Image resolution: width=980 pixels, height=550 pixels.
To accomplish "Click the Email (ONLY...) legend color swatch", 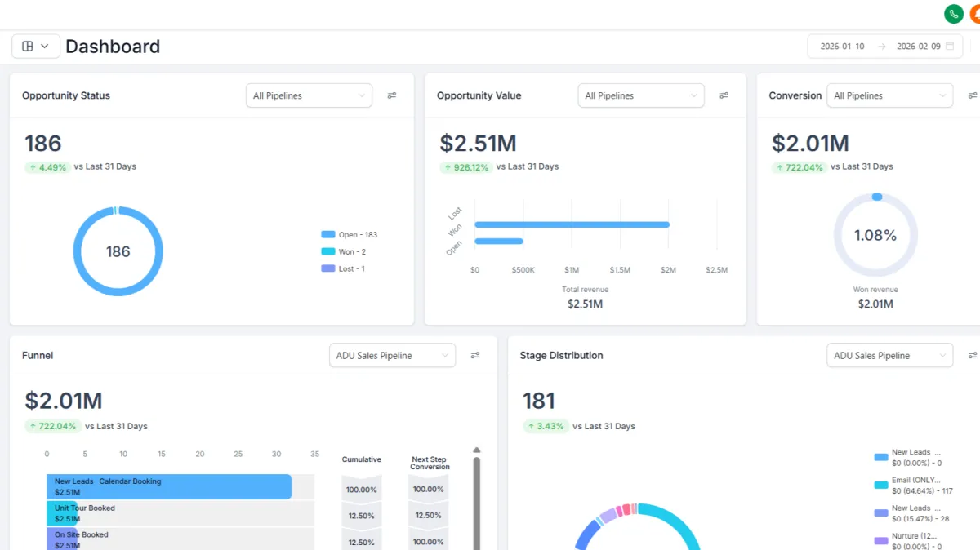I will coord(881,485).
